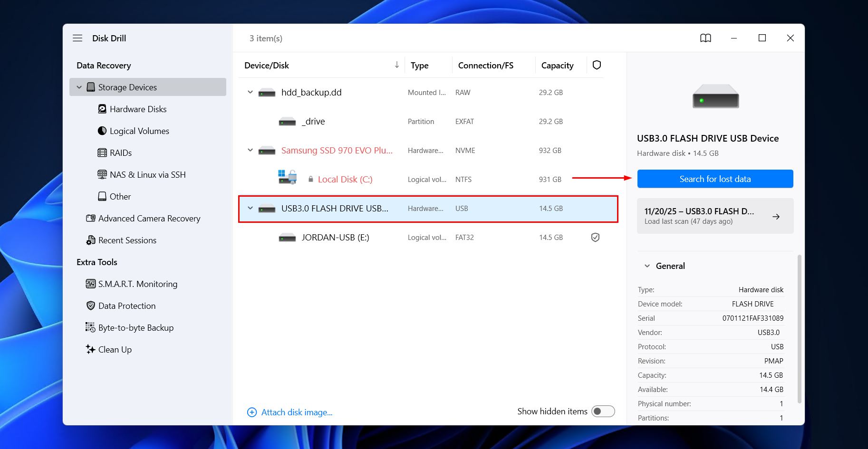Viewport: 868px width, 449px height.
Task: Open the hamburger menu
Action: (77, 38)
